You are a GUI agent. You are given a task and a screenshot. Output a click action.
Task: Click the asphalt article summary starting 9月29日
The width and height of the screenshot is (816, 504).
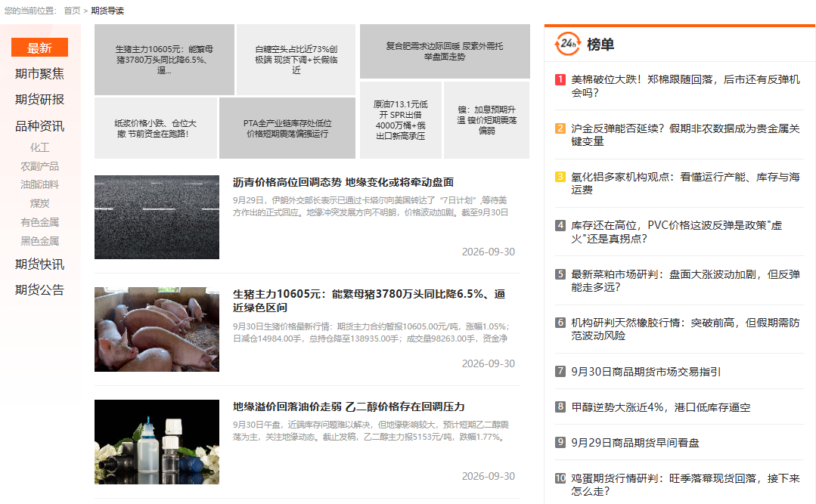pyautogui.click(x=371, y=206)
